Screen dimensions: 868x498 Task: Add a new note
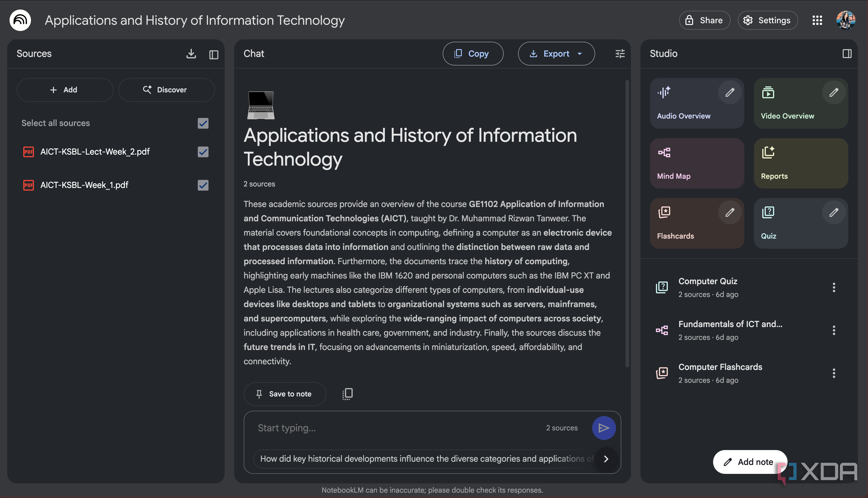750,462
